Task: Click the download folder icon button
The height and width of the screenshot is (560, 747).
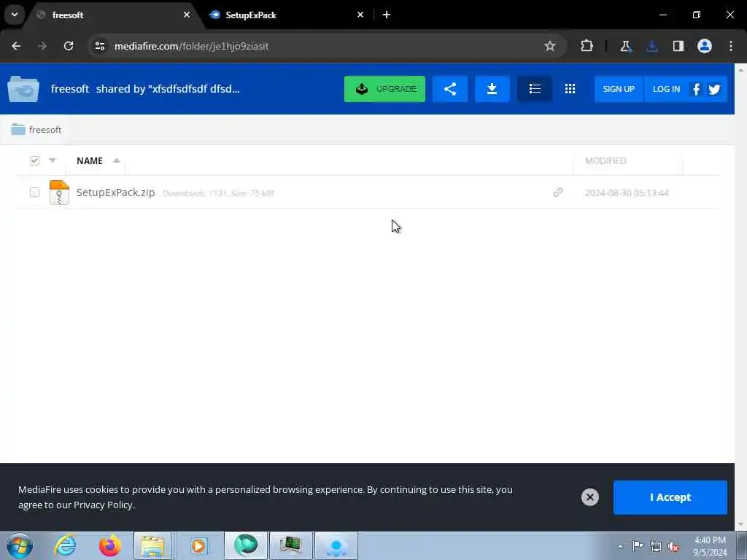Action: click(492, 89)
